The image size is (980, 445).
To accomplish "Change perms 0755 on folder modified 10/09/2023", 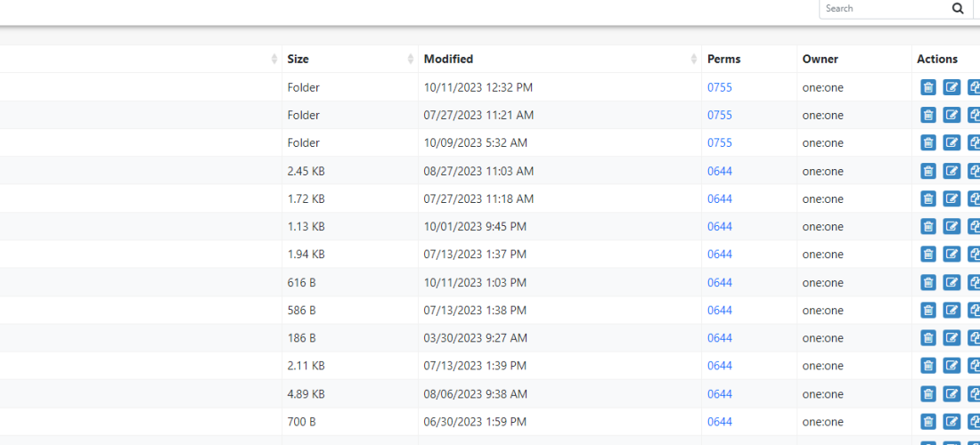I will click(719, 143).
